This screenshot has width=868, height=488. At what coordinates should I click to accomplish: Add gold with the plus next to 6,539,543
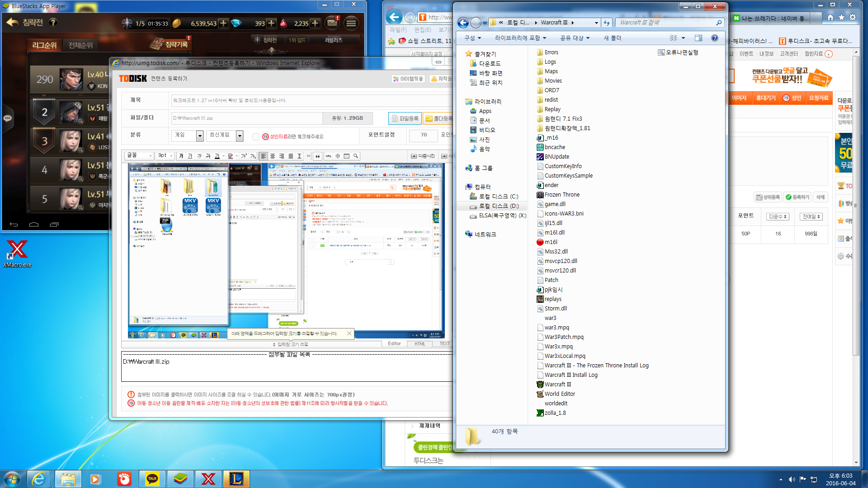(223, 23)
